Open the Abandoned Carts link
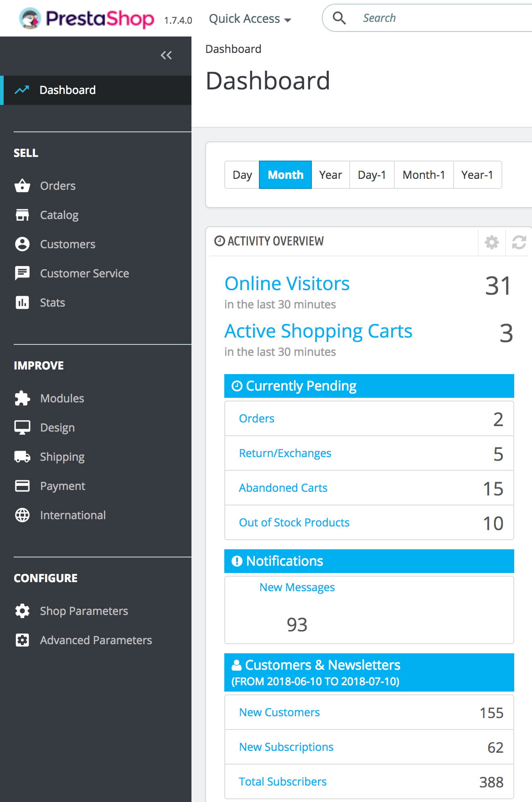The height and width of the screenshot is (802, 532). [283, 488]
